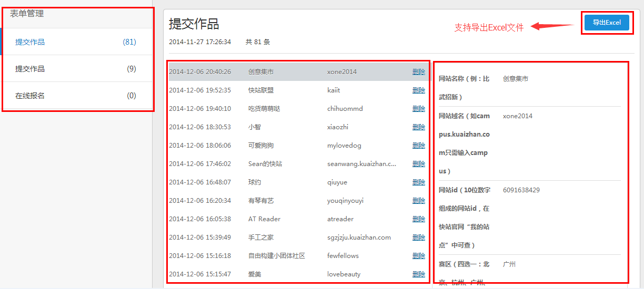Viewport: 644px width, 289px height.
Task: Delete the 可爱狗狗 entry
Action: point(418,146)
